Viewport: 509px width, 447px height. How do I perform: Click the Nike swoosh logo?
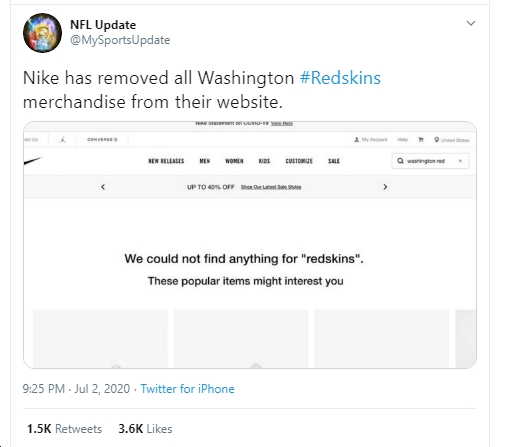33,161
